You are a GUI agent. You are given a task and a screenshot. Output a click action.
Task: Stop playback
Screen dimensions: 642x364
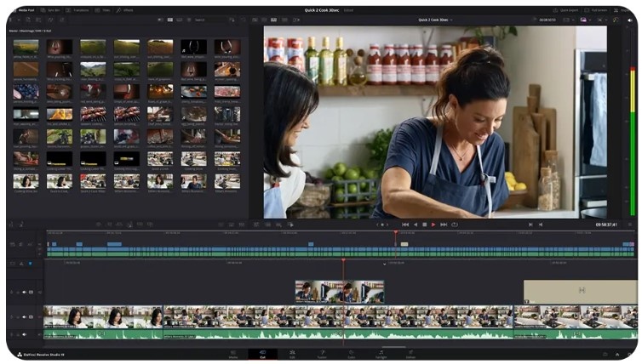coord(425,225)
